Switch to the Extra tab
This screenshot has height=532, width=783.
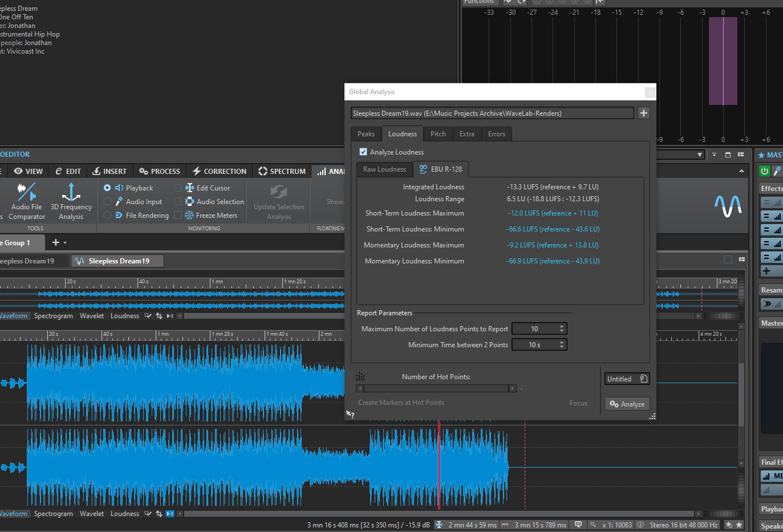(467, 134)
